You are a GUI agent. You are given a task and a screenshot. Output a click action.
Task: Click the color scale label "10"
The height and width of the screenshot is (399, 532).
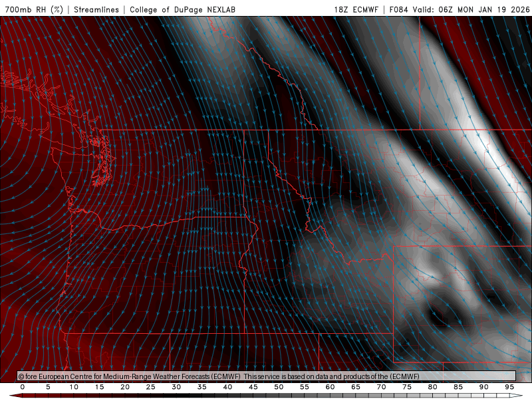click(x=74, y=387)
